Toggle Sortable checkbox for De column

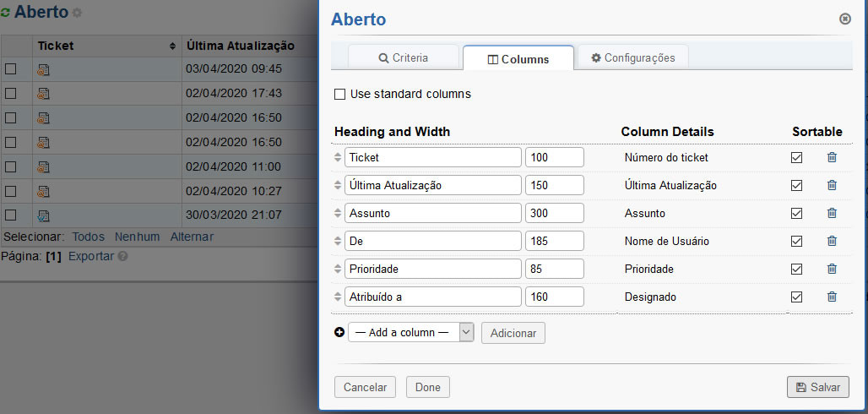click(x=796, y=241)
